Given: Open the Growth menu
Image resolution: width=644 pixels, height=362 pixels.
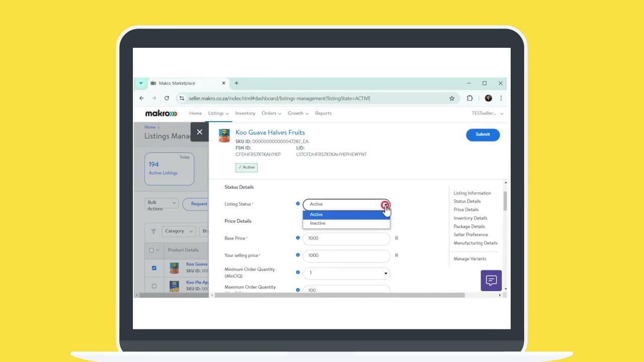Looking at the screenshot, I should 298,114.
